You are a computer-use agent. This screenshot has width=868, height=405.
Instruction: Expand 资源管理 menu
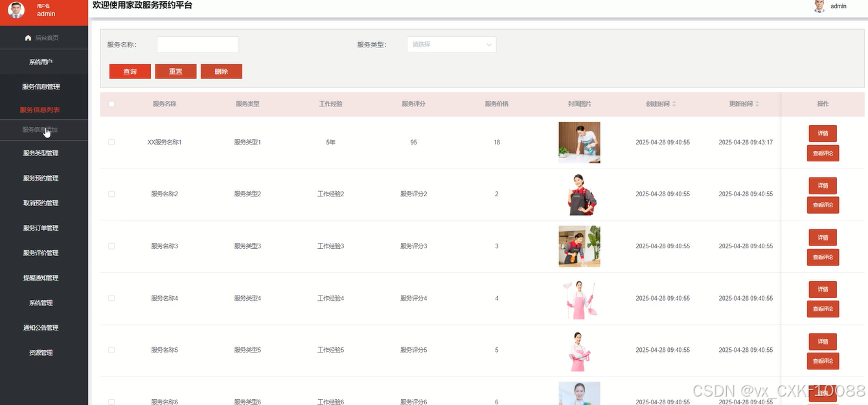(x=41, y=353)
